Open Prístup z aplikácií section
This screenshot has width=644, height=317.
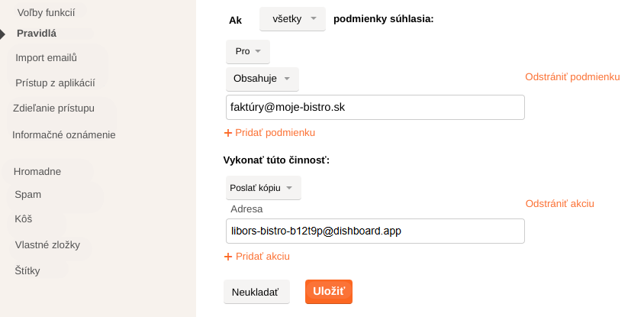click(55, 82)
